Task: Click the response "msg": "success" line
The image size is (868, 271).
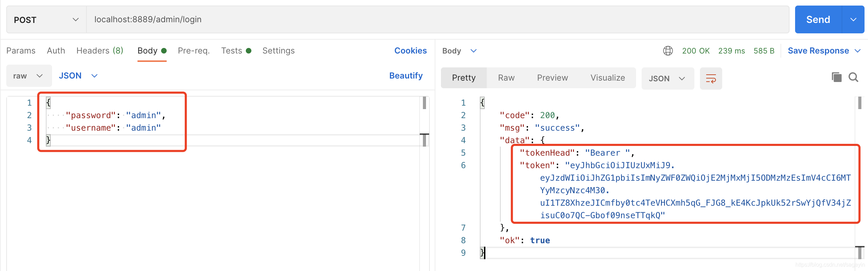Action: pos(542,128)
